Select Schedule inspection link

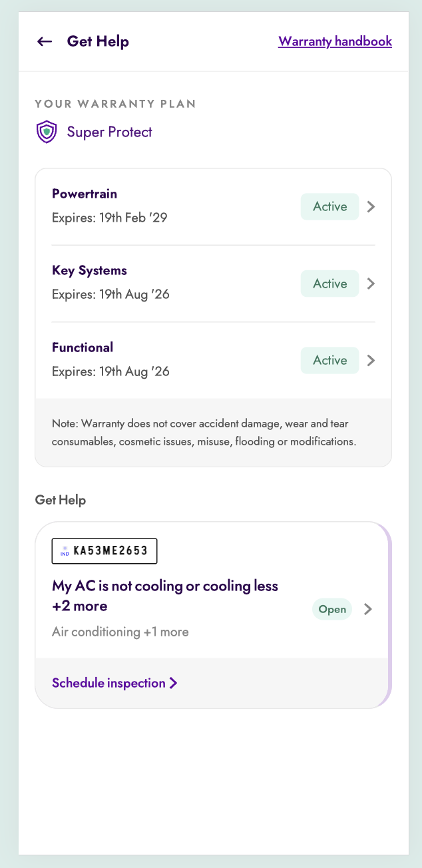click(108, 683)
